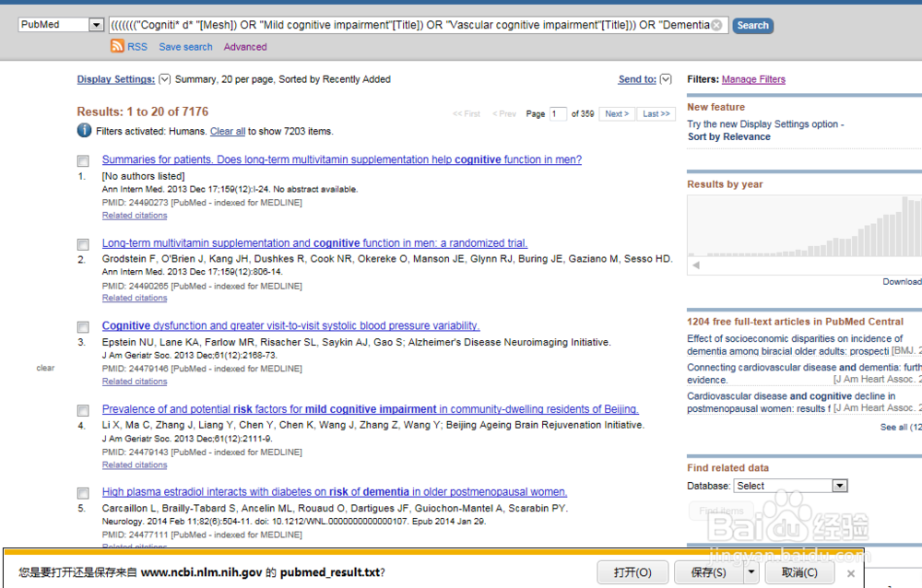Click the Cancel (取消) button in download bar
The width and height of the screenshot is (922, 588).
[799, 571]
